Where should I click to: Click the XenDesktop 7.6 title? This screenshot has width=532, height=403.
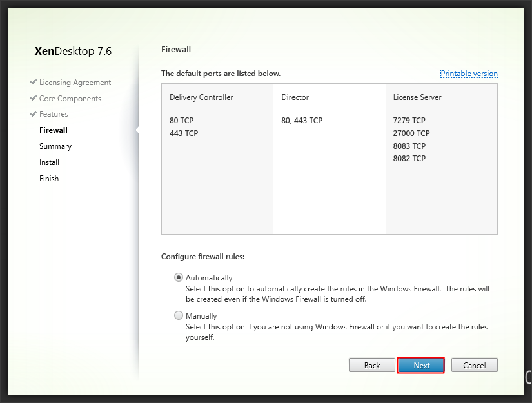[x=73, y=52]
